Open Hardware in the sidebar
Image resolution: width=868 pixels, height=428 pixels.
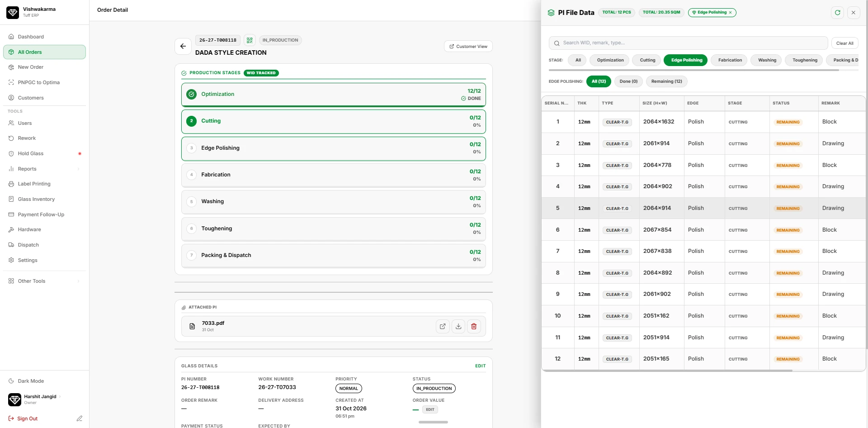pos(44,229)
